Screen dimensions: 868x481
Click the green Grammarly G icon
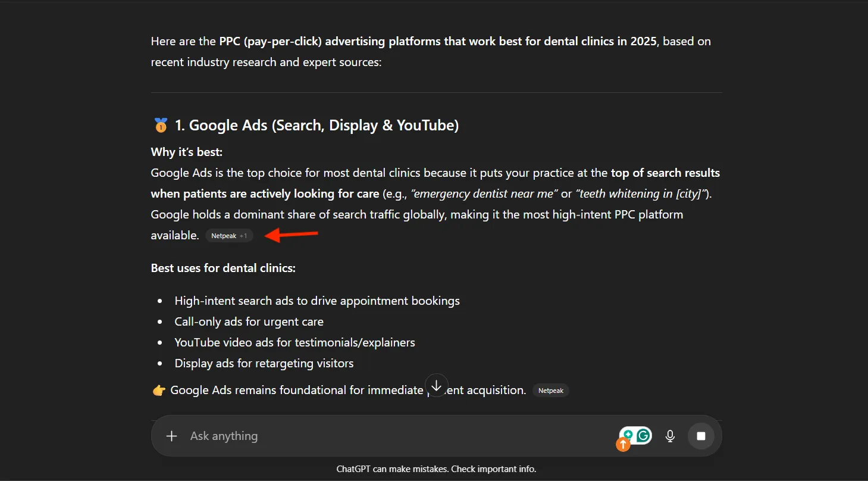coord(643,436)
